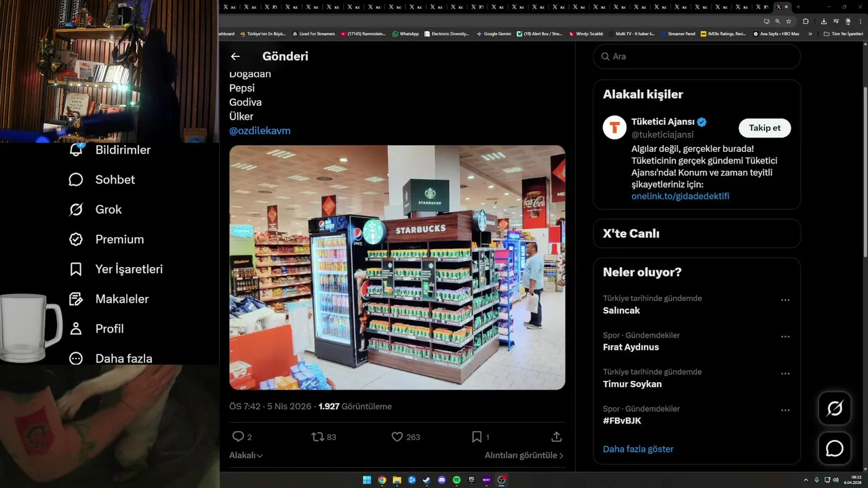Open the onelink.to/gidadedektifi link
The height and width of the screenshot is (488, 868).
(x=680, y=196)
